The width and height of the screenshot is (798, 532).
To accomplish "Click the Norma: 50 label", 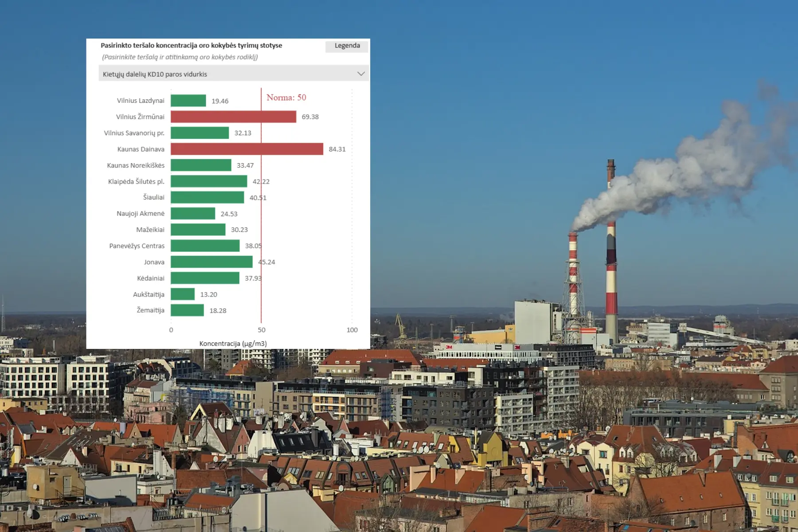I will tap(286, 98).
